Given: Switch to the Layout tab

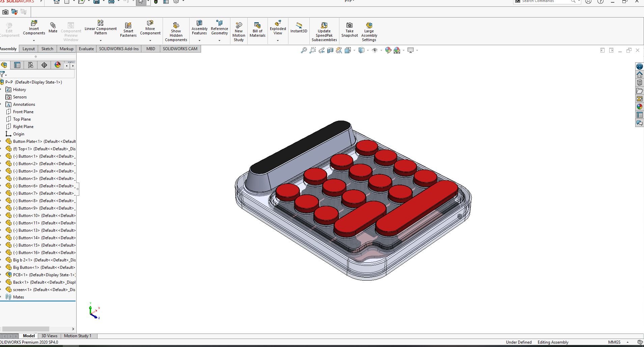Looking at the screenshot, I should 28,49.
